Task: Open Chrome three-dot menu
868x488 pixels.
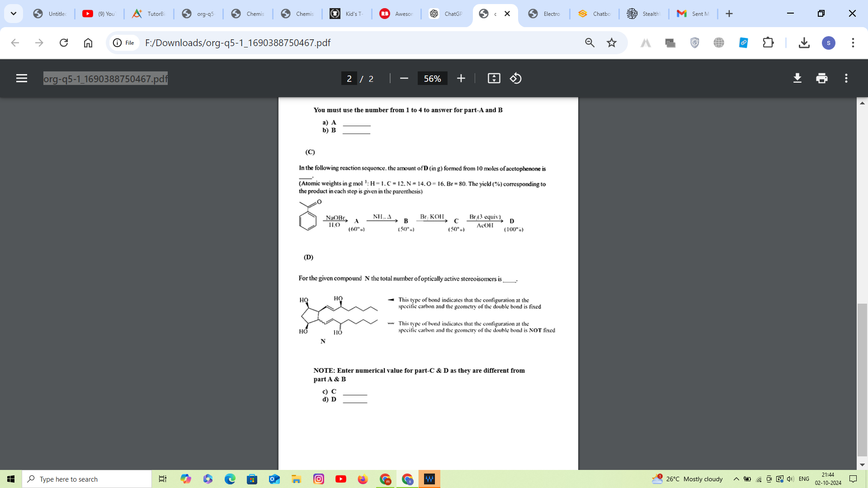Action: point(853,42)
